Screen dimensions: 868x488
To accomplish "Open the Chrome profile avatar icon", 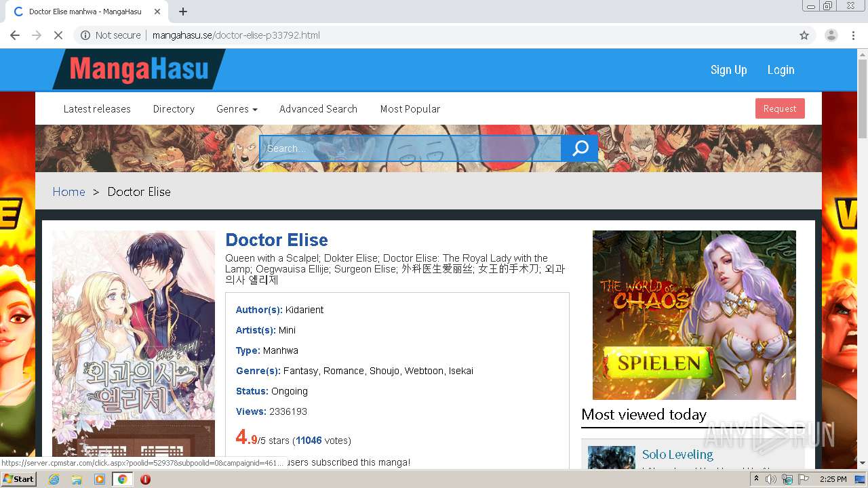I will pyautogui.click(x=831, y=35).
